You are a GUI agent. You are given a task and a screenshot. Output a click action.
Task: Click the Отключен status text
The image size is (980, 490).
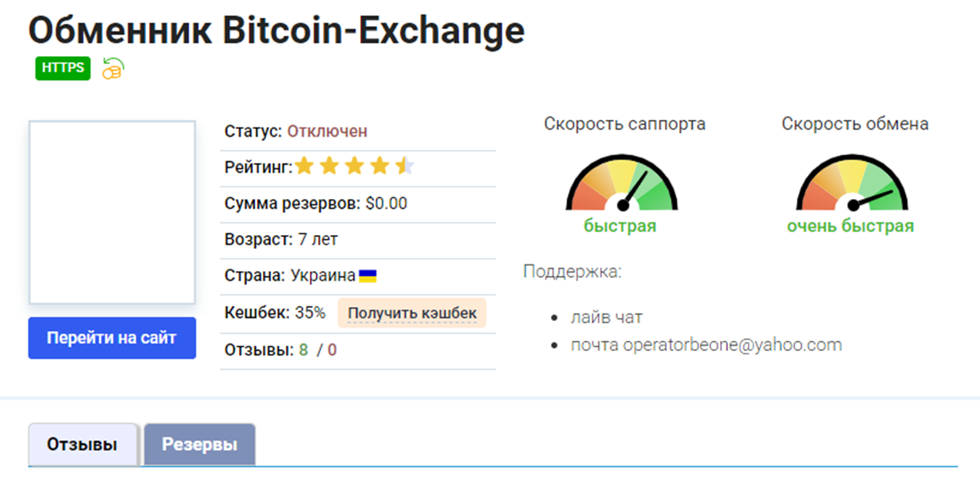(327, 131)
